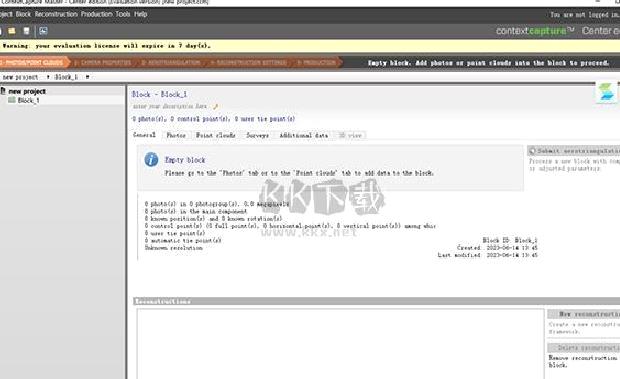This screenshot has height=379, width=620.
Task: Click the green layers logo at top right
Action: tap(607, 92)
